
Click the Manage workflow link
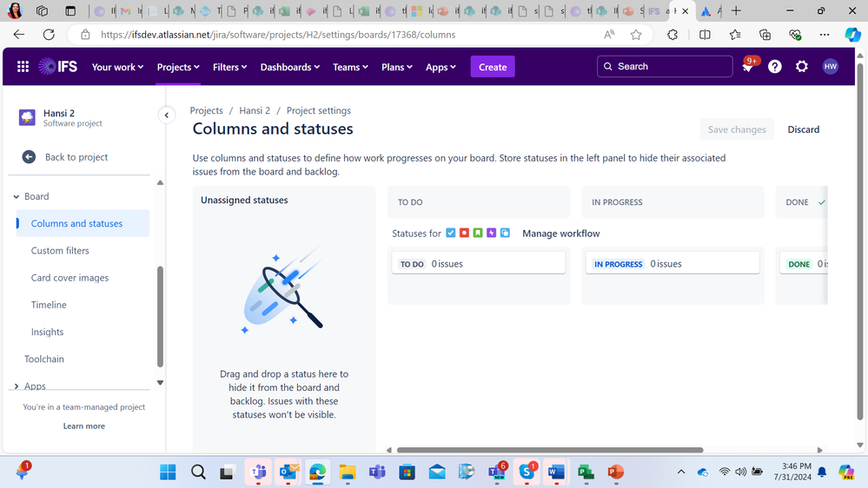tap(560, 234)
